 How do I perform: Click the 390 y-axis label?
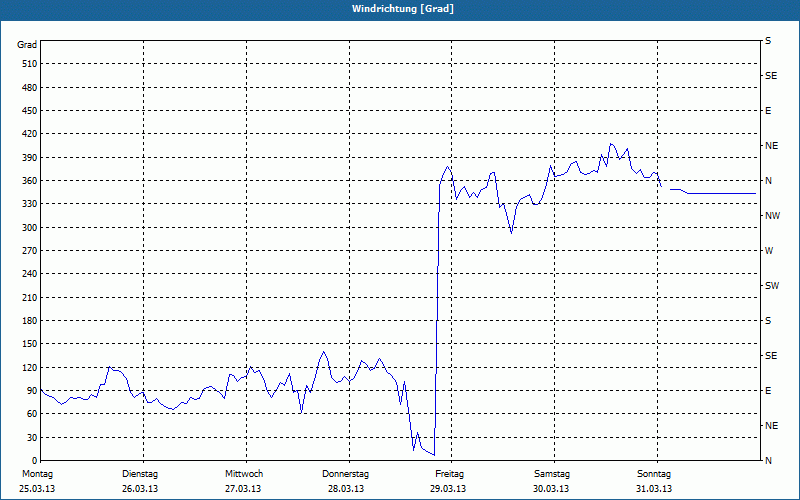tap(30, 158)
